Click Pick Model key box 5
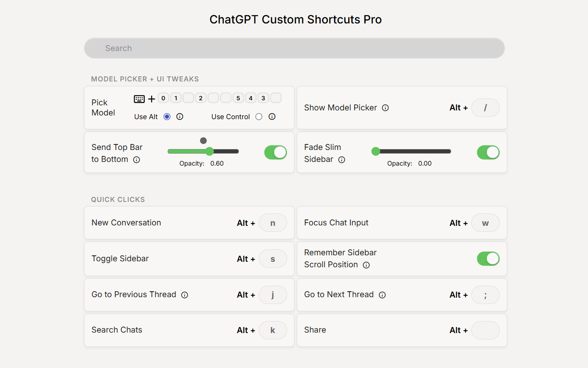This screenshot has width=588, height=368. point(238,98)
